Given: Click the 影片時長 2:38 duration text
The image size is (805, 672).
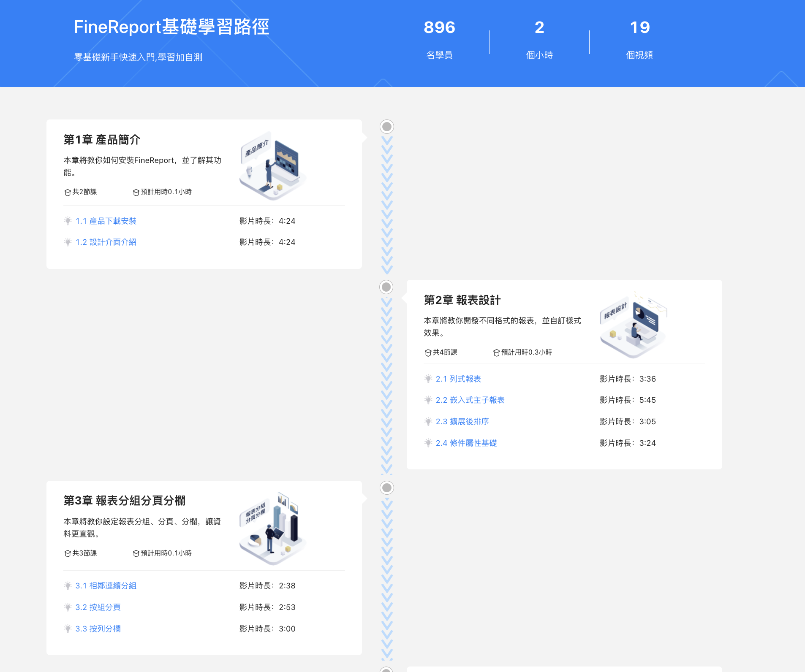Looking at the screenshot, I should coord(267,585).
